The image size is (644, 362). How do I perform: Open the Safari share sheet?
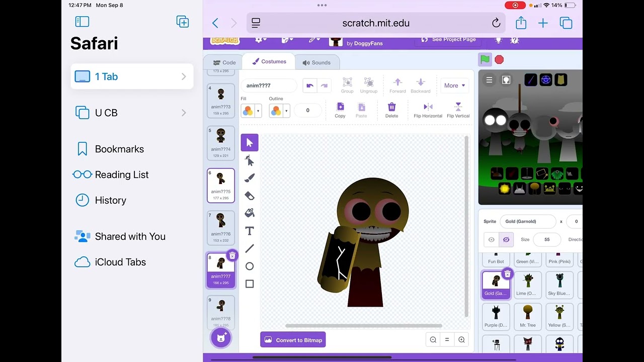521,23
